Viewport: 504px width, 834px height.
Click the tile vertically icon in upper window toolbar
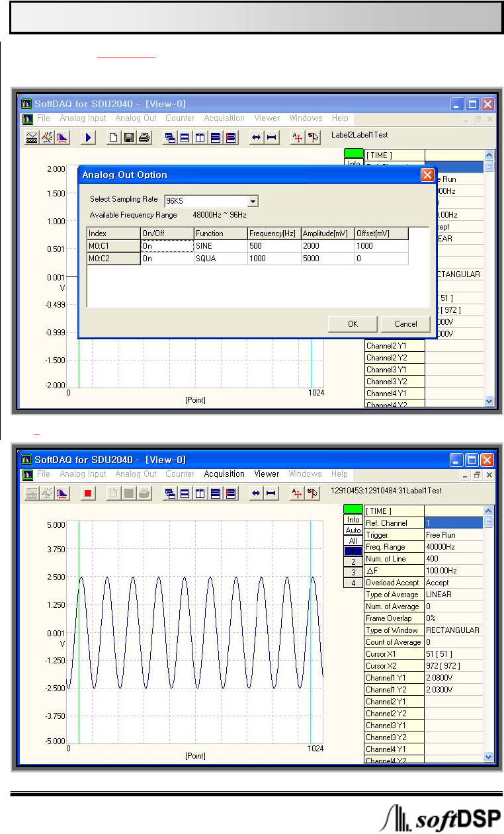coord(200,138)
